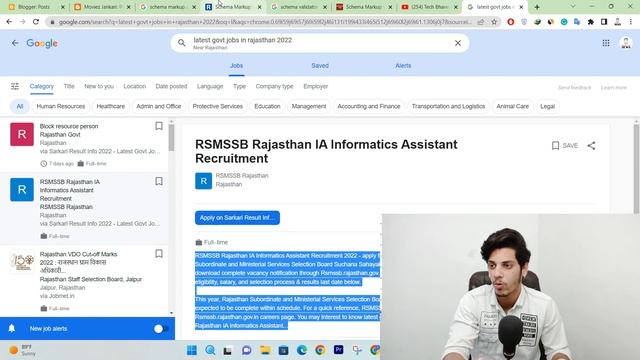Select the Transportation and Logistics chip
Screen dimensions: 640x360
[x=448, y=106]
